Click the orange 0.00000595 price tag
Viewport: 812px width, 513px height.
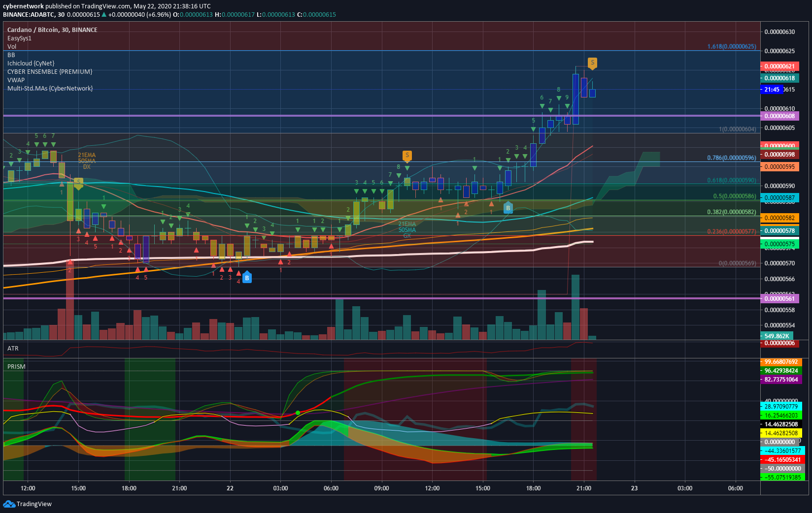[780, 167]
